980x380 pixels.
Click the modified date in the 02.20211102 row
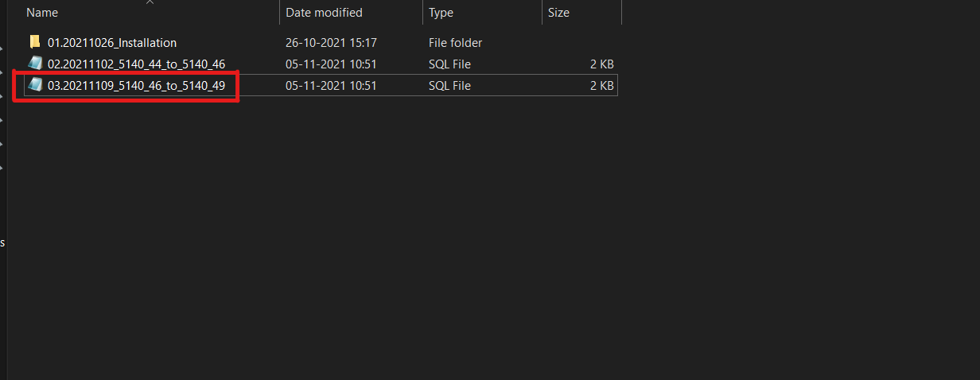(331, 64)
